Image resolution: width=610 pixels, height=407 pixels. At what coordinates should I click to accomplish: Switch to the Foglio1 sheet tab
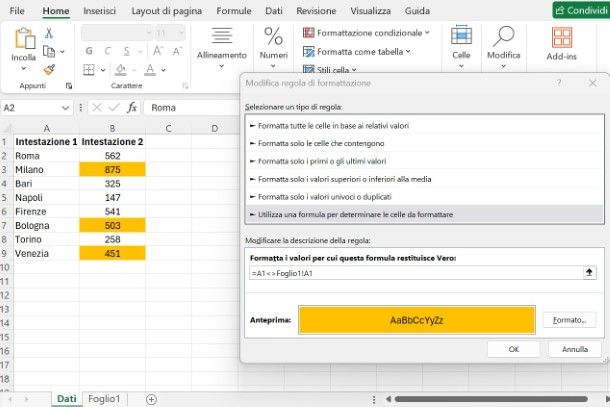pyautogui.click(x=104, y=399)
